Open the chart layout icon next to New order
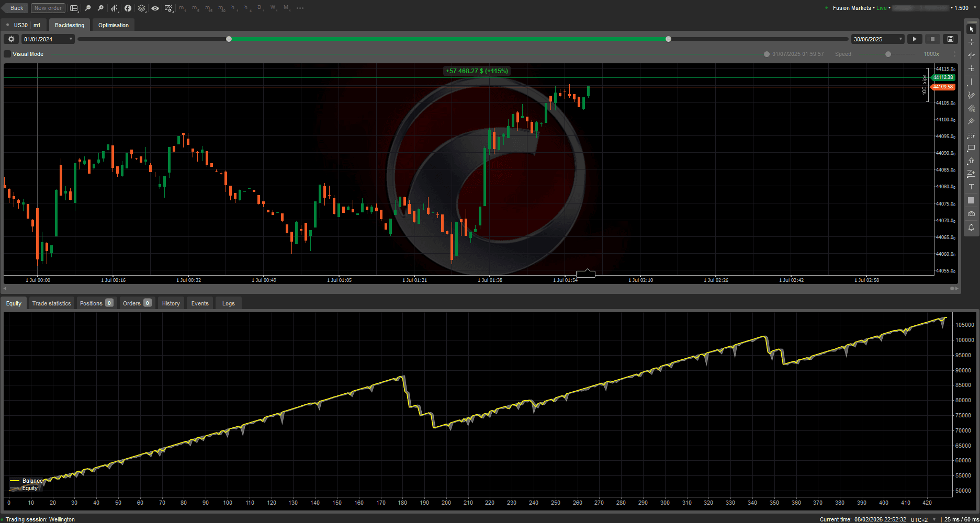This screenshot has width=980, height=523. (74, 8)
